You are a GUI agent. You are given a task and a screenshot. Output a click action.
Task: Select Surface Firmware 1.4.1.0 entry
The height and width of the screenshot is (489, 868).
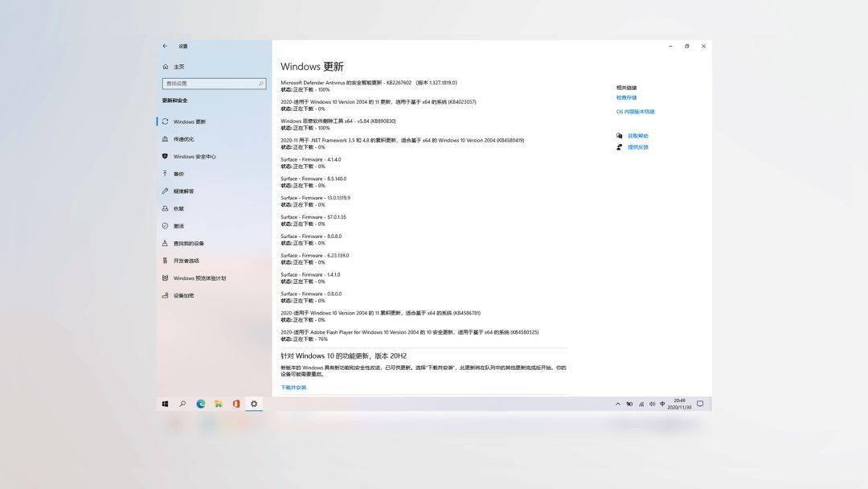310,278
